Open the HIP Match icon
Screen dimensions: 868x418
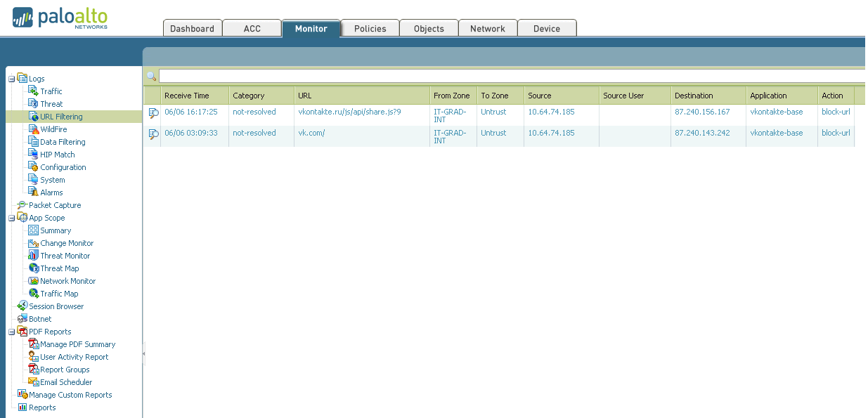pos(33,154)
